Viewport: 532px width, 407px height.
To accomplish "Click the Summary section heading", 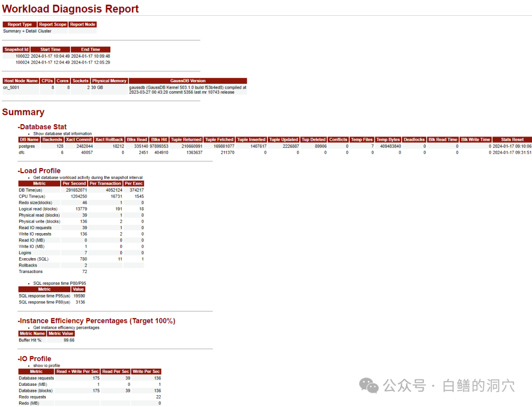I will pyautogui.click(x=23, y=112).
